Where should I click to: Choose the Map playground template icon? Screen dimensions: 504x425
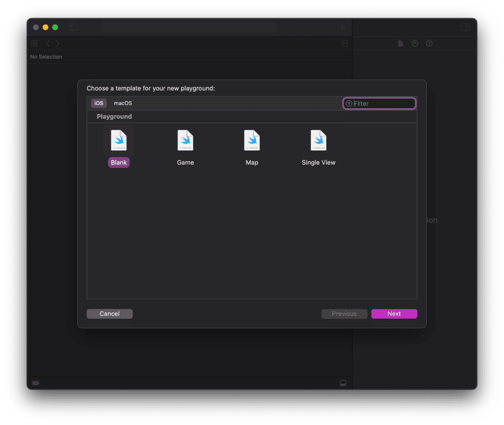[251, 140]
